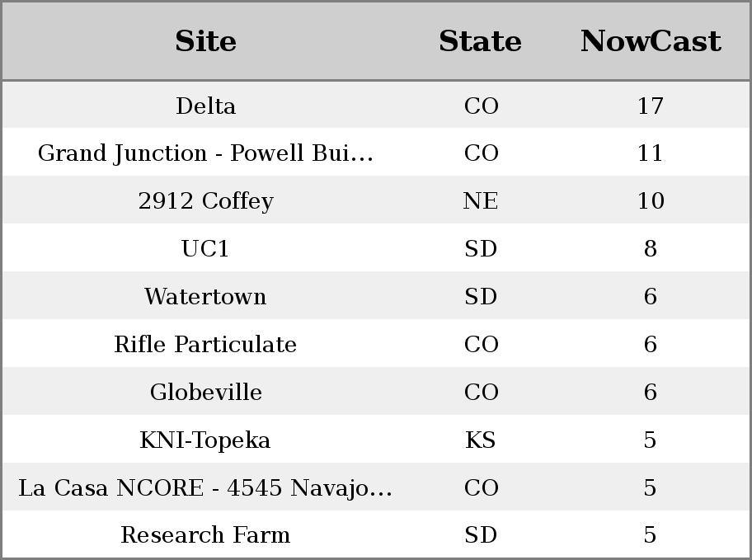Image resolution: width=752 pixels, height=560 pixels.
Task: Click the UC1 site cell
Action: [206, 248]
